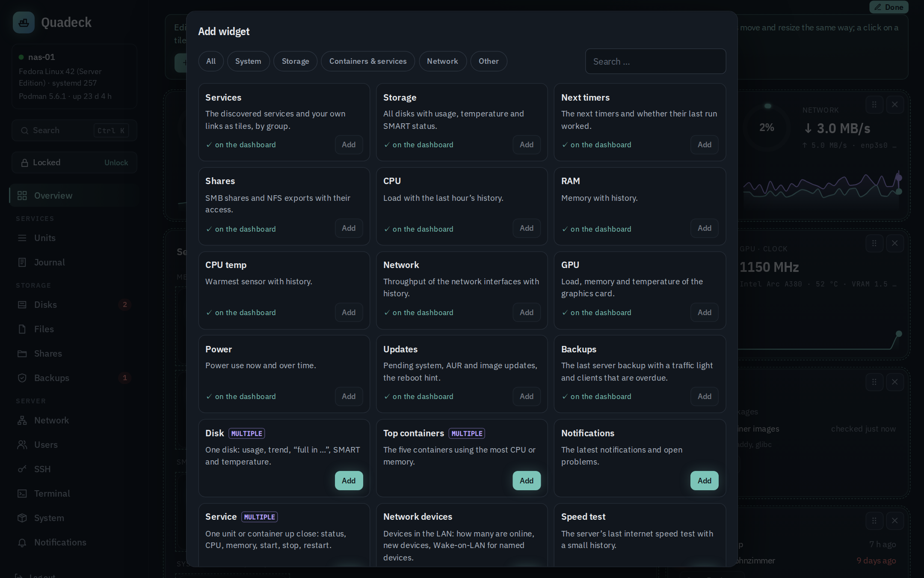Viewport: 924px width, 578px height.
Task: Click Add on the Backups card
Action: tap(704, 396)
